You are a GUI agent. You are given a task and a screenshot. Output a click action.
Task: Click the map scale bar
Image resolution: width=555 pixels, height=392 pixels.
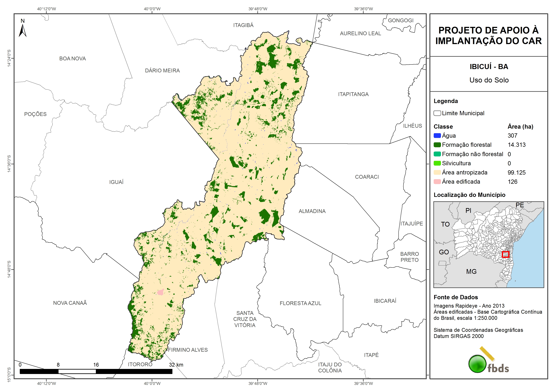tap(96, 371)
